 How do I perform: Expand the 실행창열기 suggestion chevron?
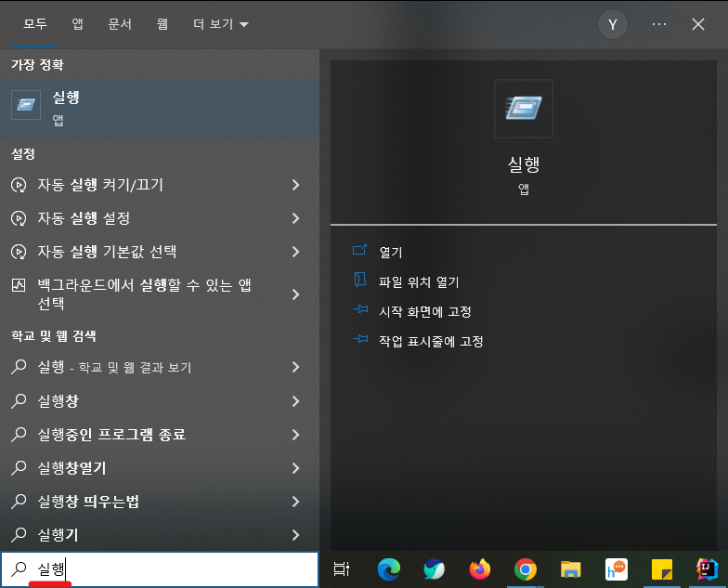pyautogui.click(x=295, y=468)
